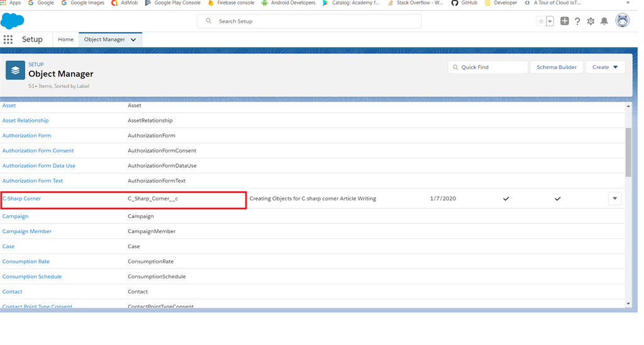Open the global actions plus icon
The height and width of the screenshot is (345, 644).
[564, 21]
